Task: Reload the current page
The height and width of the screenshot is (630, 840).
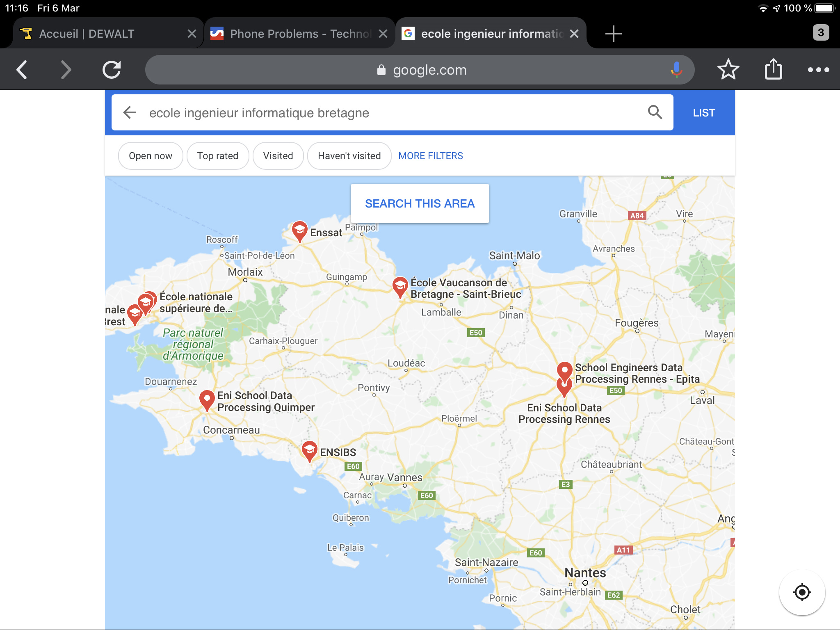Action: tap(112, 70)
